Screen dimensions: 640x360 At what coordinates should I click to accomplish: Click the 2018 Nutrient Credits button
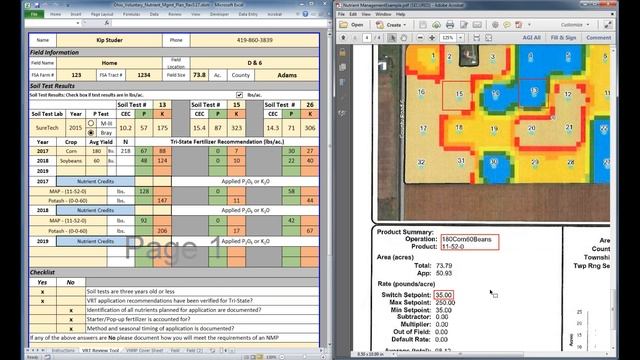pos(96,210)
